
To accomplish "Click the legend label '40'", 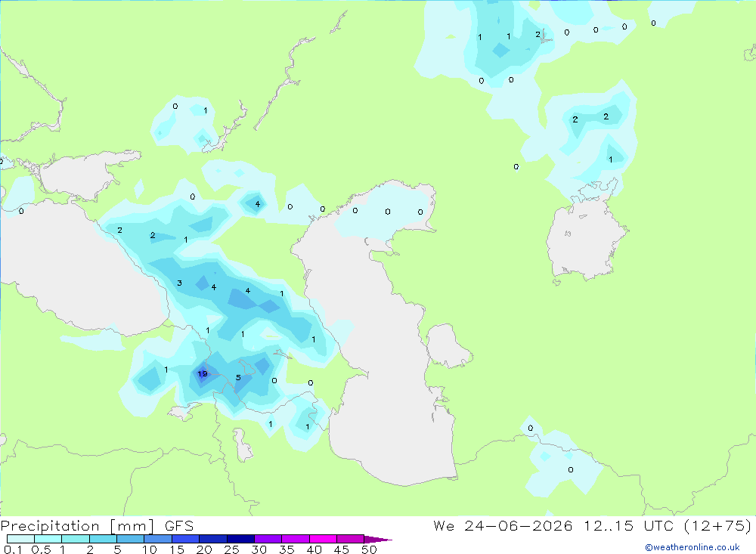I will pos(314,549).
